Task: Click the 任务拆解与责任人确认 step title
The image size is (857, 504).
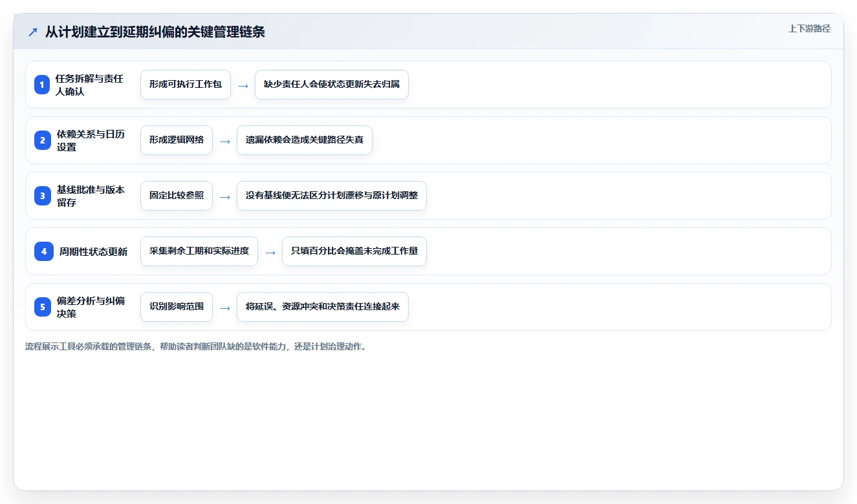Action: (89, 85)
